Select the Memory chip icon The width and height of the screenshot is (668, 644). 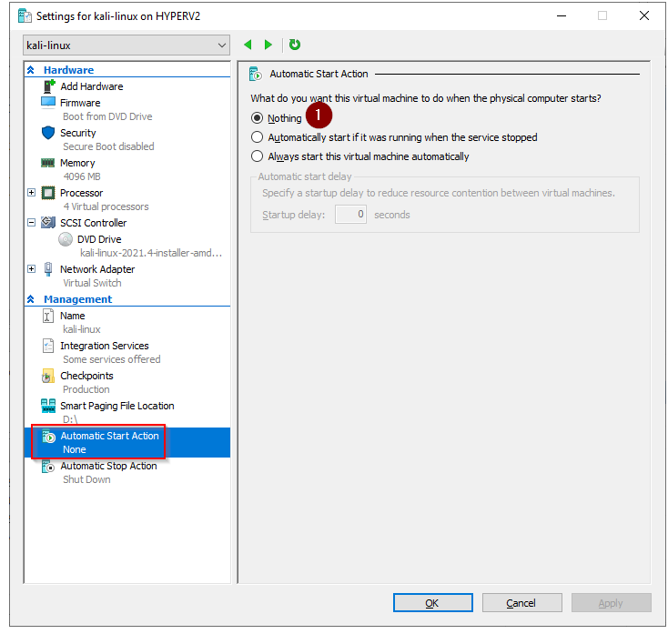pos(48,163)
